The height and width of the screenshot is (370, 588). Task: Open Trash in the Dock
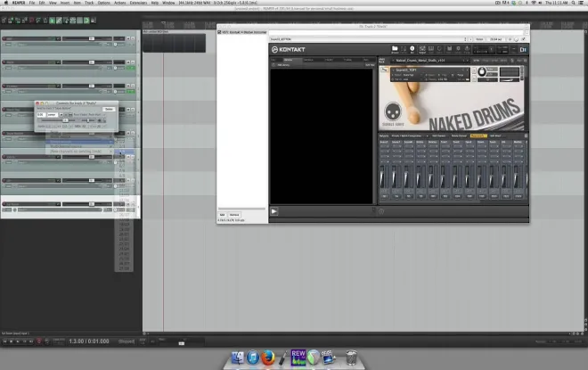click(x=351, y=358)
